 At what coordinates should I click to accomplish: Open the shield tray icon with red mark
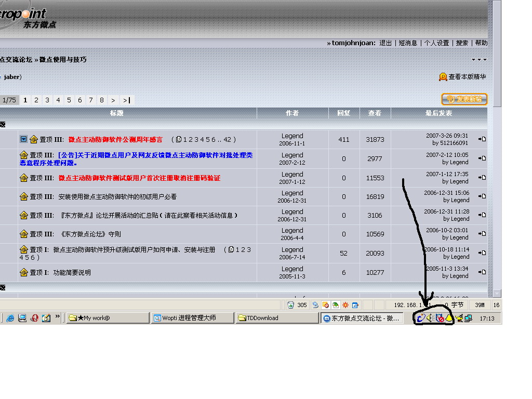(x=440, y=318)
